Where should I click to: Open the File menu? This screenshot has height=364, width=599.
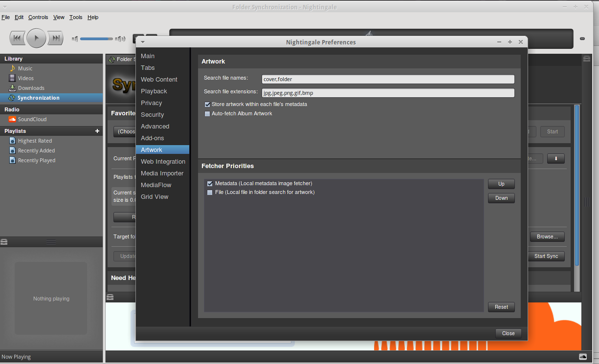pyautogui.click(x=5, y=17)
